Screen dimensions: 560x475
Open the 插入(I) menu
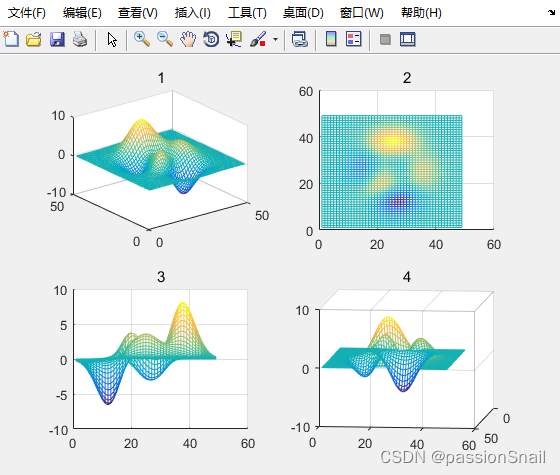pos(192,13)
